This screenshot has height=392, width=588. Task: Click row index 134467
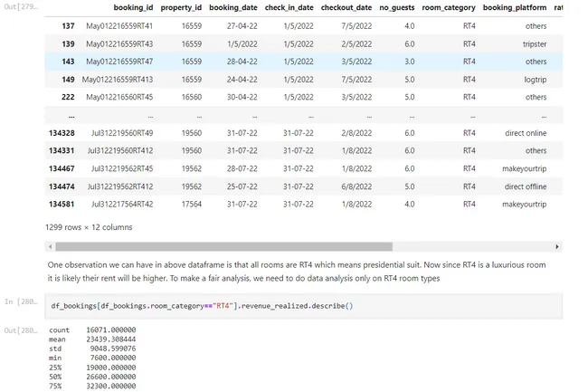[x=62, y=168]
